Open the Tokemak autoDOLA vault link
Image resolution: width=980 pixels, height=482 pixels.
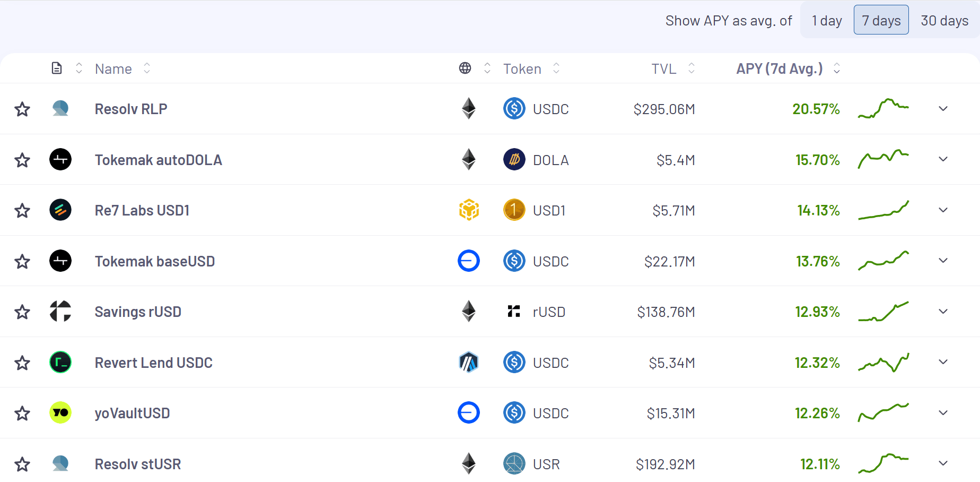pyautogui.click(x=158, y=160)
